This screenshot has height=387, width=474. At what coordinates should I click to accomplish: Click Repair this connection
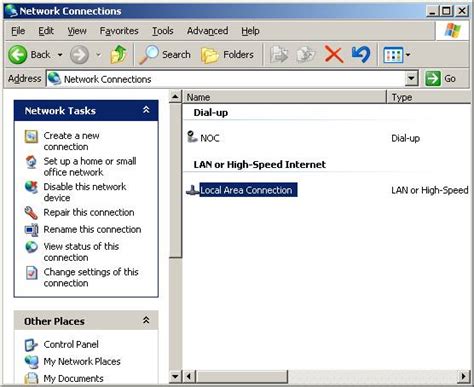pos(89,212)
